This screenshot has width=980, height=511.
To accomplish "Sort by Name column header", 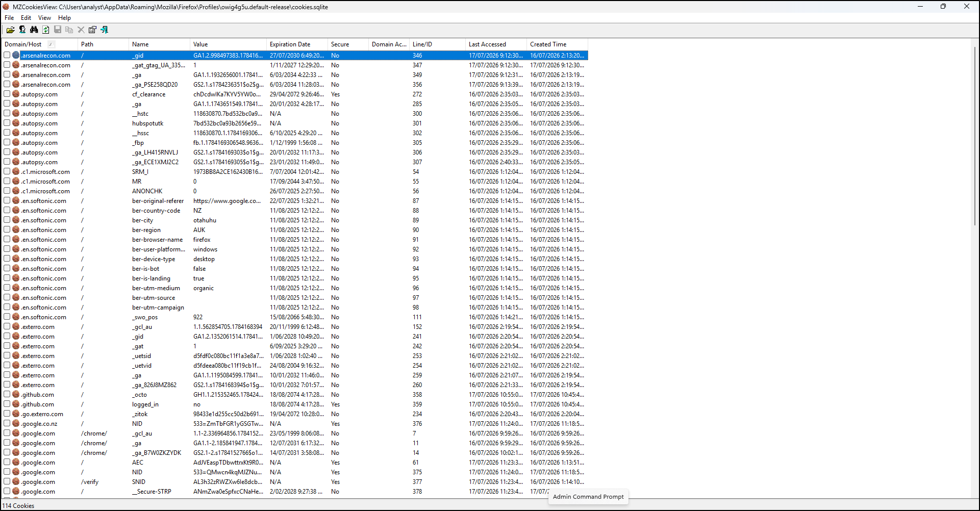I will click(x=160, y=44).
